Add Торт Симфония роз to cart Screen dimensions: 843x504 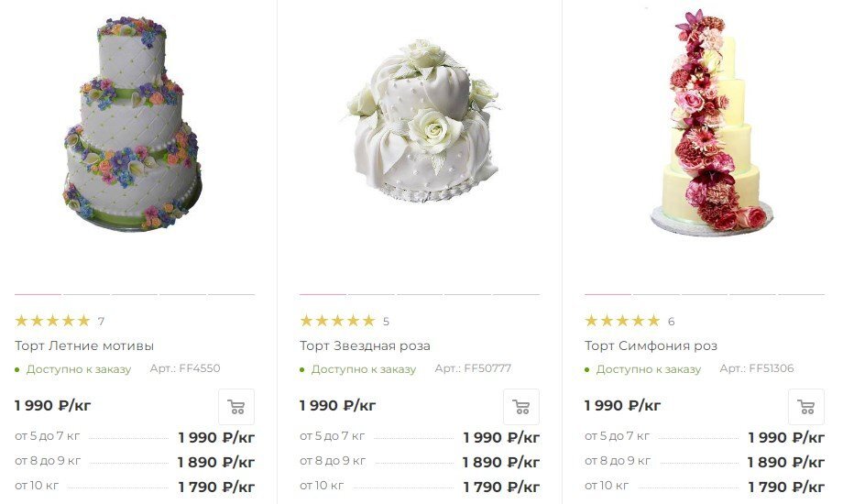[806, 407]
